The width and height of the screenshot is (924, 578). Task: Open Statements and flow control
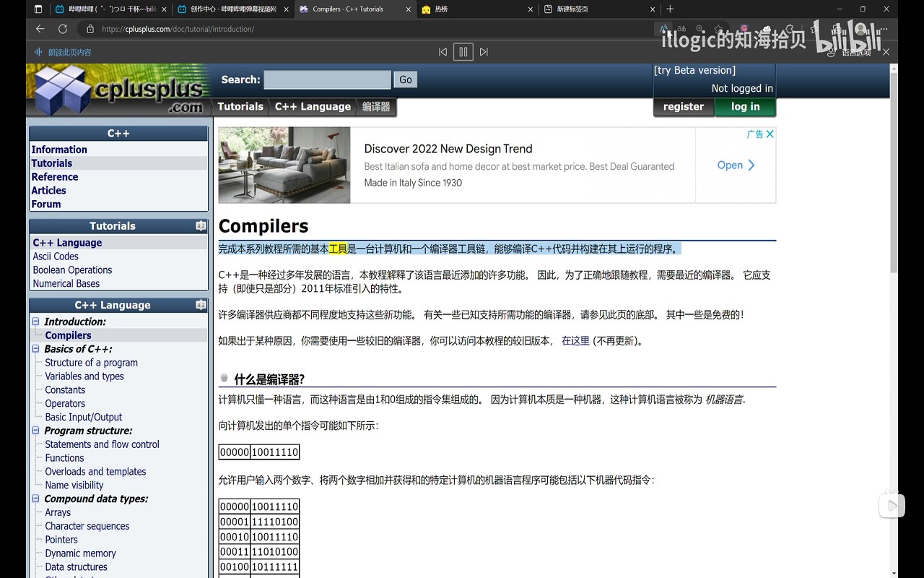102,444
